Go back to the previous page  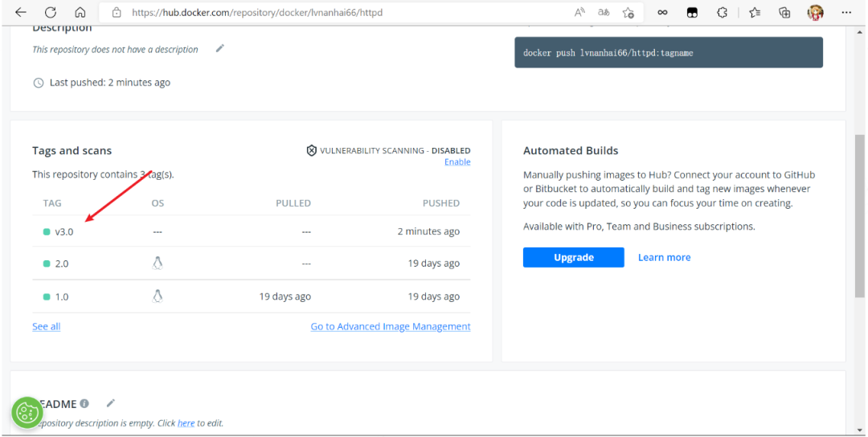(x=20, y=12)
